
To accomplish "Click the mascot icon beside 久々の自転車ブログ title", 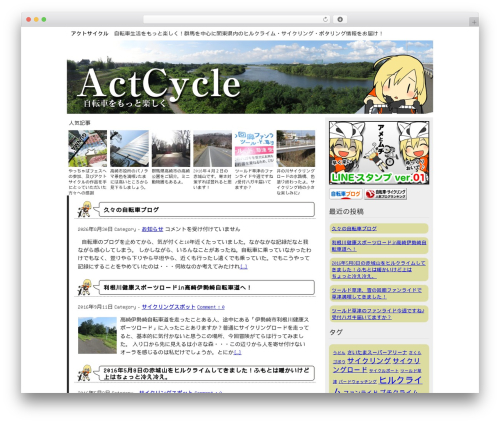I will pyautogui.click(x=84, y=209).
